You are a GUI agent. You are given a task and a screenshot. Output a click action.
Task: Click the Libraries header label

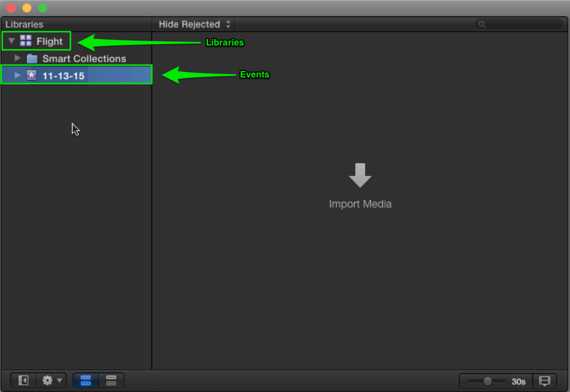coord(24,24)
